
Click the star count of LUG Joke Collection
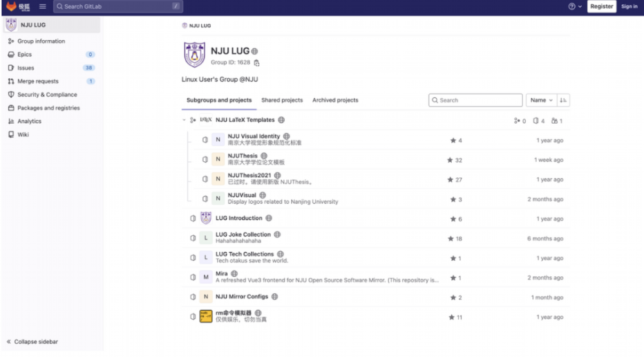[455, 239]
